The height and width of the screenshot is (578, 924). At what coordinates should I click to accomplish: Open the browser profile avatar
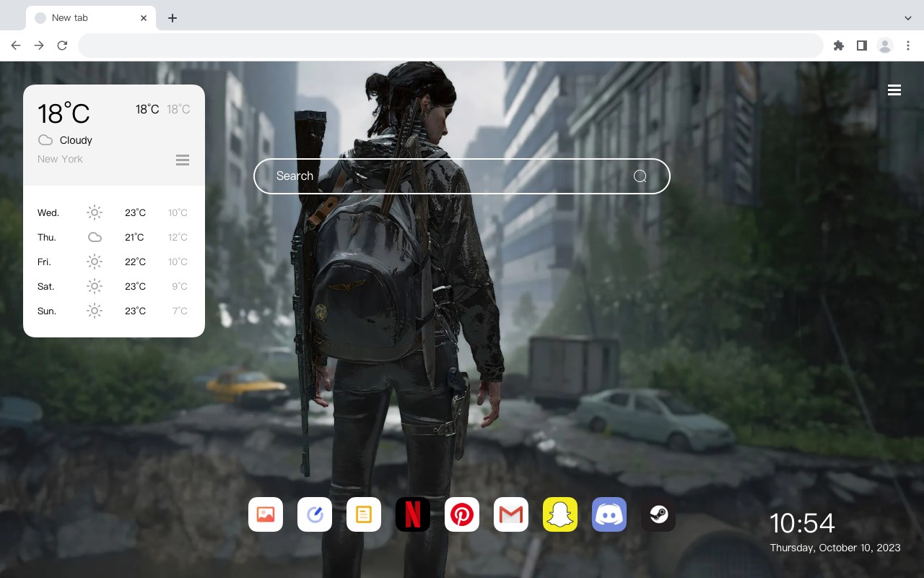pyautogui.click(x=885, y=46)
